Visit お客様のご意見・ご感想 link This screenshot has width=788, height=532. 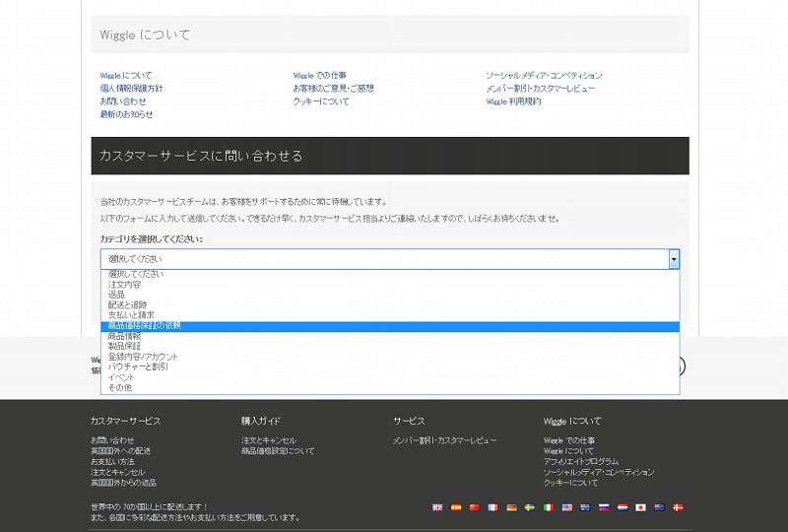[x=334, y=89]
